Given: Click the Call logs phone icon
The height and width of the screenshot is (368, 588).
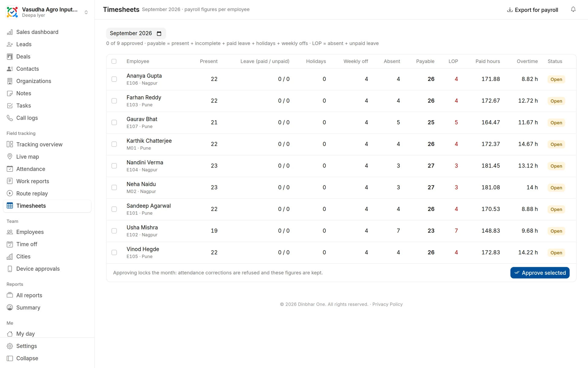Looking at the screenshot, I should click(x=10, y=118).
